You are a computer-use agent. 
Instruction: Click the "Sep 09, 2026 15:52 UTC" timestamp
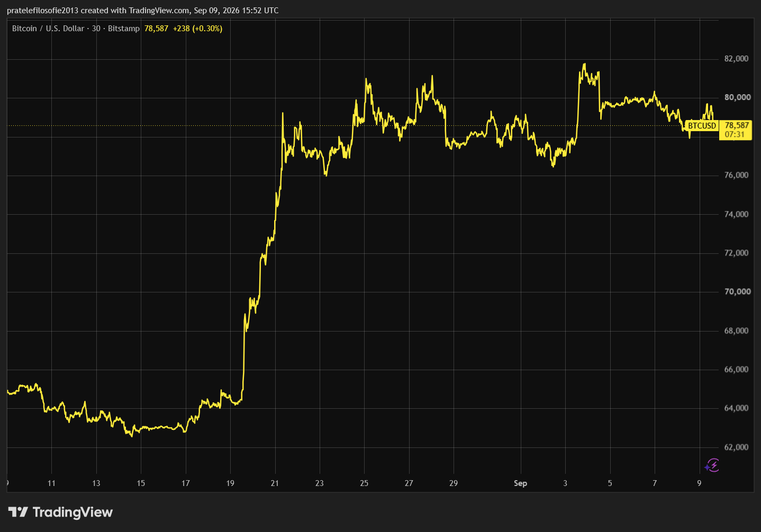[236, 11]
